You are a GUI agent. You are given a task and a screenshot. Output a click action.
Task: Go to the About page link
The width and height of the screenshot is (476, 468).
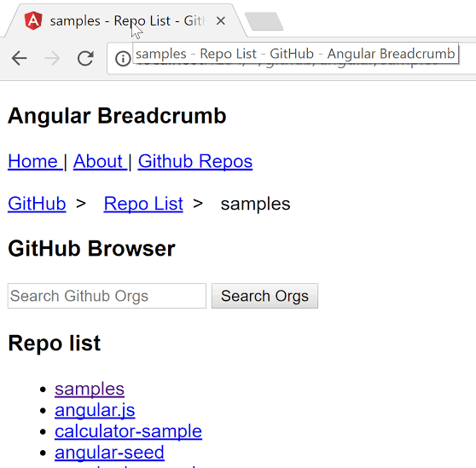pos(100,161)
